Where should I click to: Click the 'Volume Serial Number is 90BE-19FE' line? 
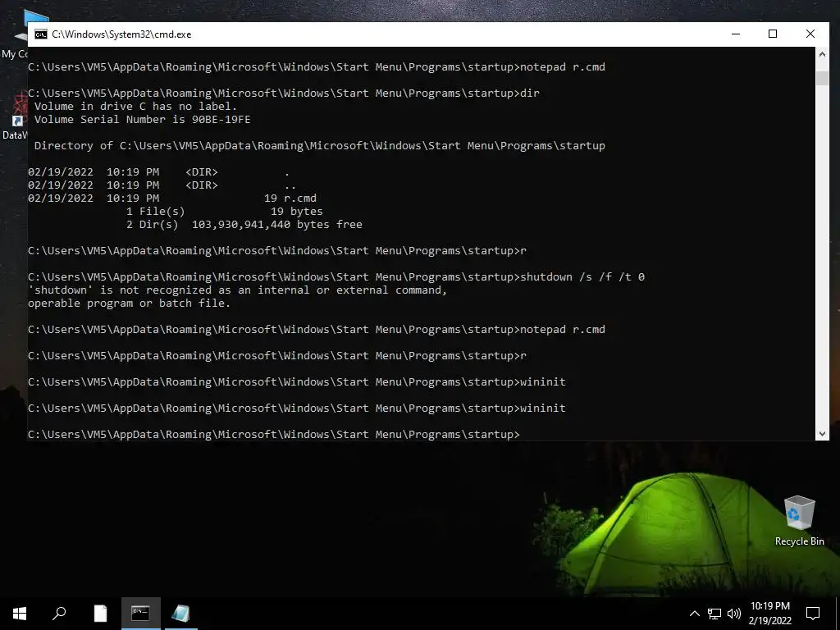[x=142, y=120]
